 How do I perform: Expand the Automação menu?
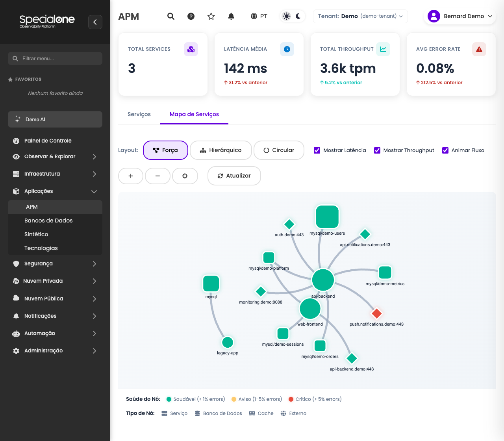[55, 333]
